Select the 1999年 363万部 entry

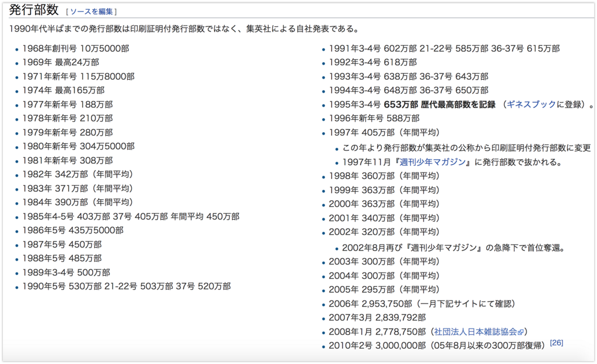(384, 190)
